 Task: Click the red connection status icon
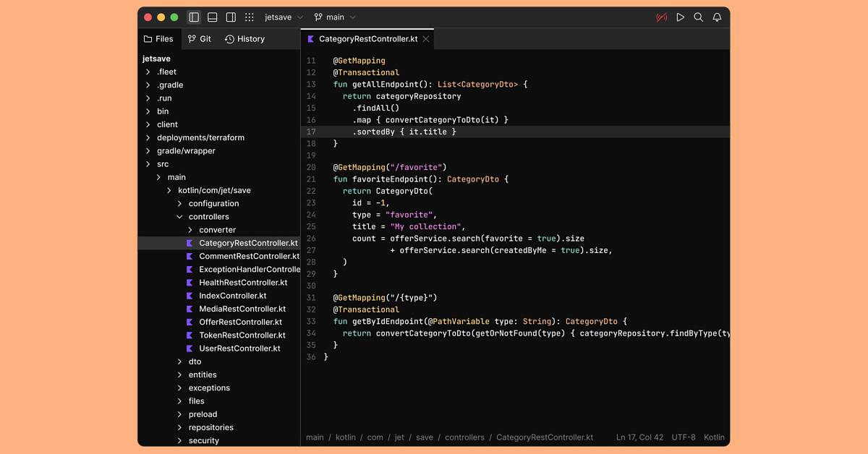tap(661, 17)
